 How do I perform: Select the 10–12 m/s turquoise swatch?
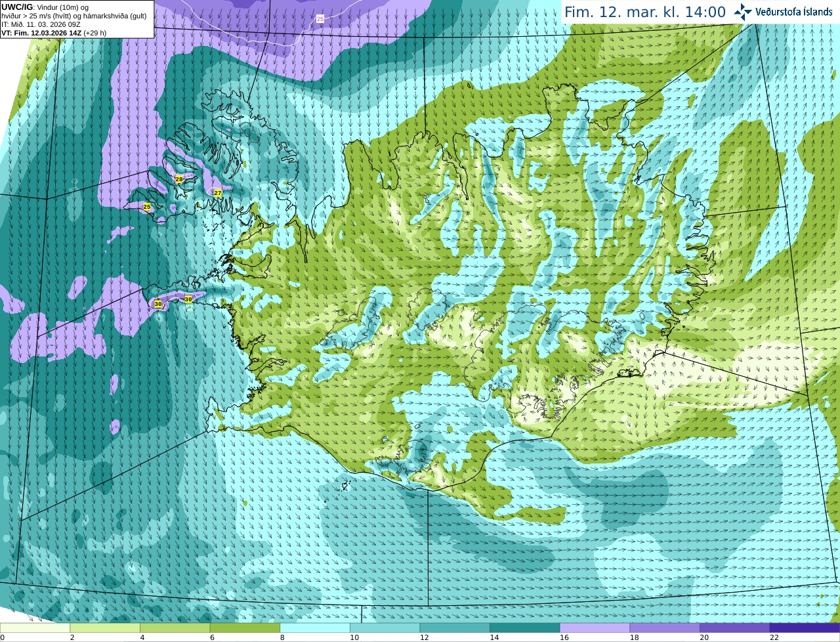pyautogui.click(x=385, y=628)
